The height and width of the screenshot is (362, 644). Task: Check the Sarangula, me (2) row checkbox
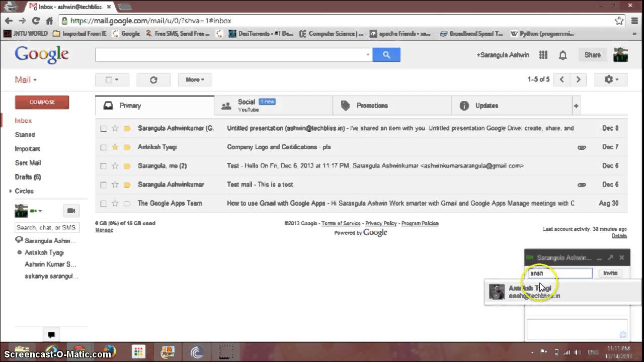click(103, 166)
